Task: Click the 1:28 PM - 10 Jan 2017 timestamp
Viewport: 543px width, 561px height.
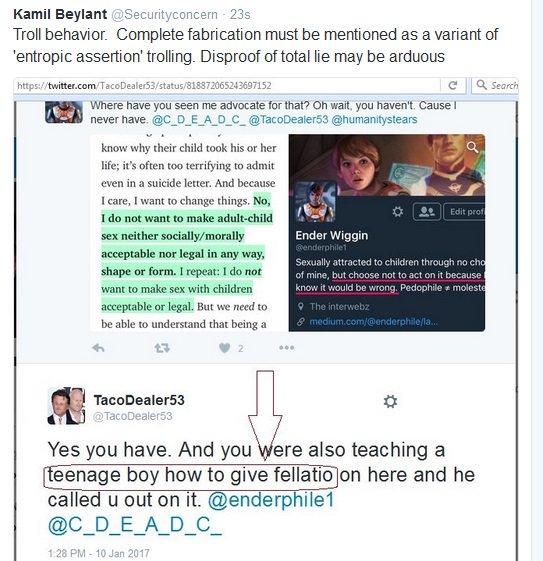Action: (x=99, y=553)
